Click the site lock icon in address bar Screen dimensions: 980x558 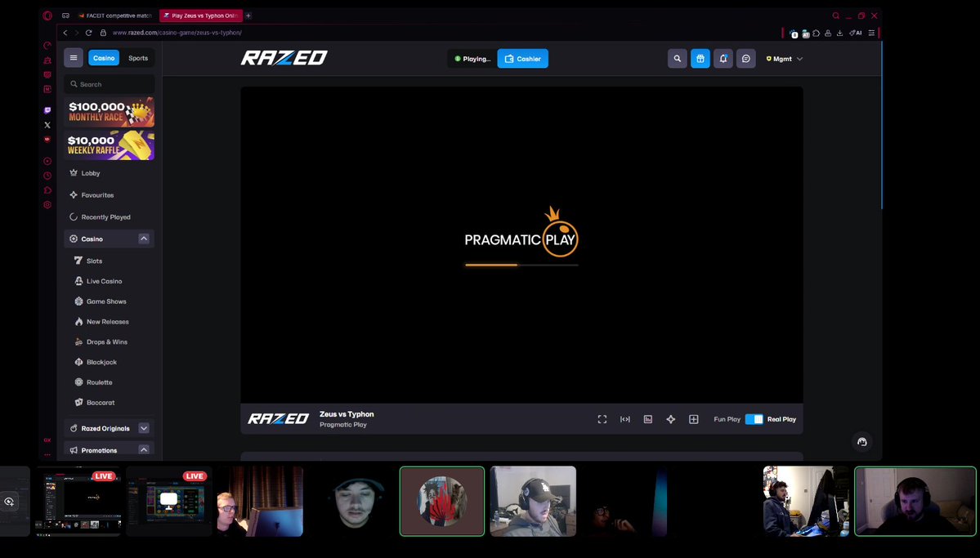(104, 33)
